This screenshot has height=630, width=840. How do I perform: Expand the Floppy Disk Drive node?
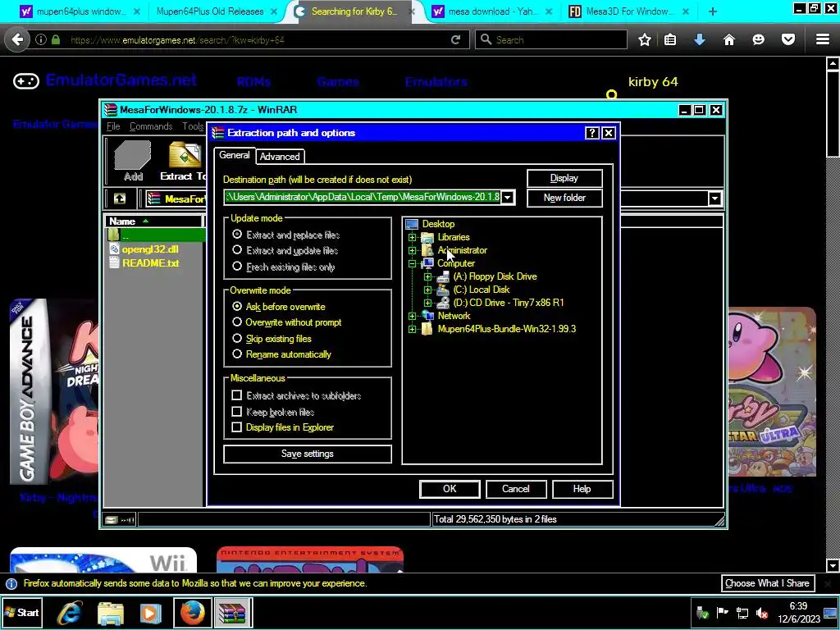427,276
